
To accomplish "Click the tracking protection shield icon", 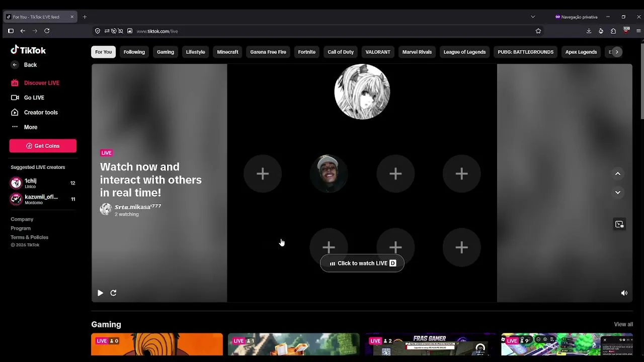I will click(98, 31).
